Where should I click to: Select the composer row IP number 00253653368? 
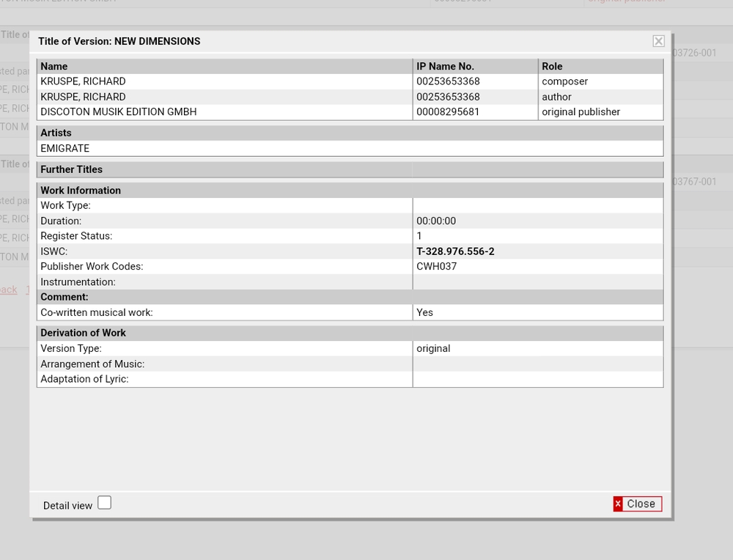tap(448, 81)
